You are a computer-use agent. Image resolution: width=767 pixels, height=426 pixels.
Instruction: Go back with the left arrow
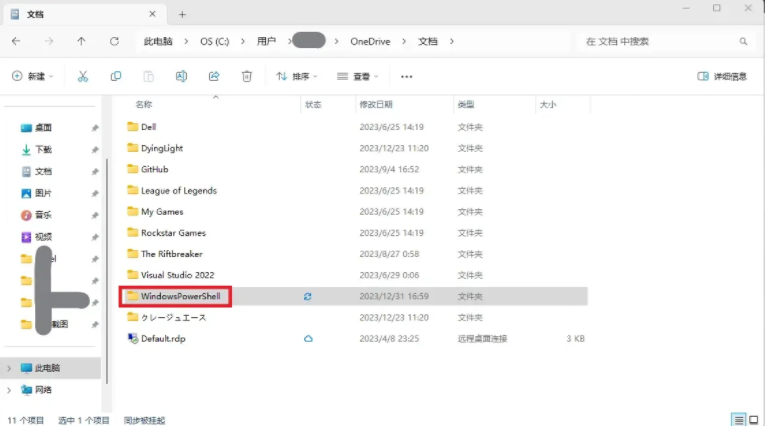[x=16, y=42]
